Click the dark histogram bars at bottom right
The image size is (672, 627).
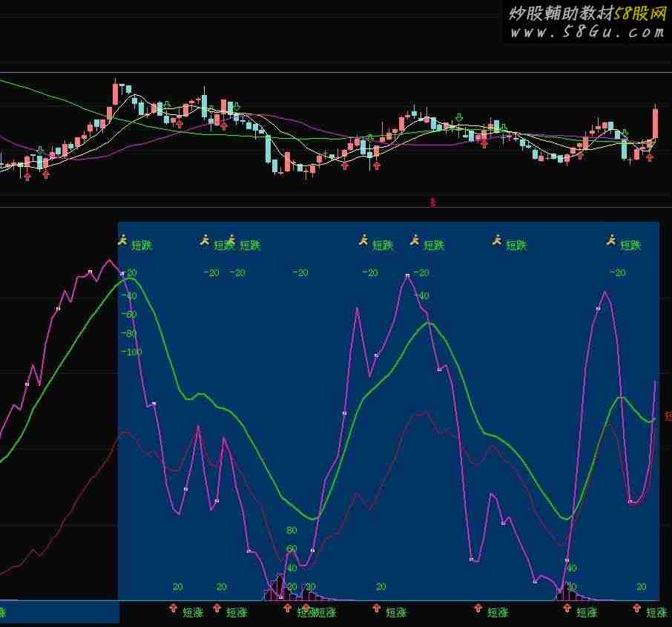[x=572, y=592]
